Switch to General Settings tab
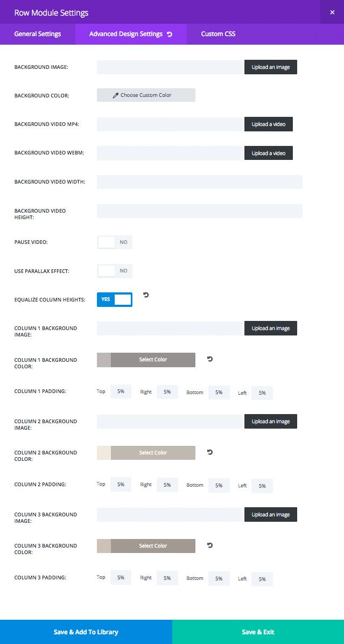Viewport: 344px width, 644px height. 38,34
